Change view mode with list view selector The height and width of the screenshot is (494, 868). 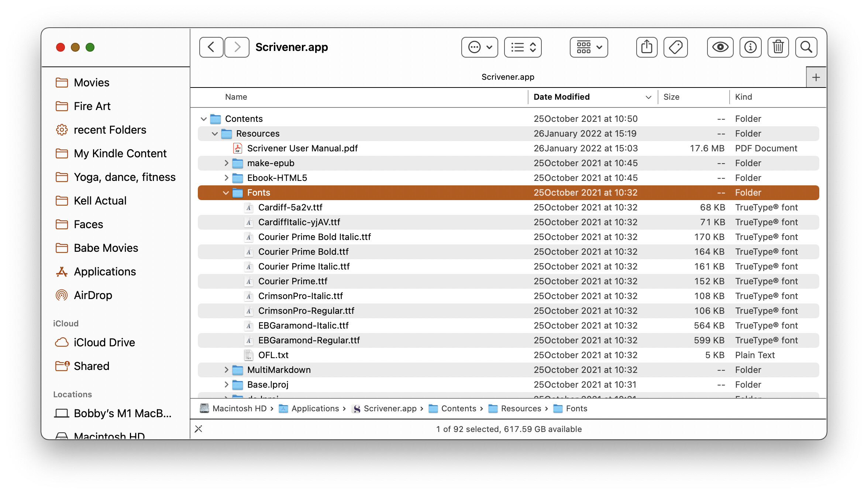[523, 47]
